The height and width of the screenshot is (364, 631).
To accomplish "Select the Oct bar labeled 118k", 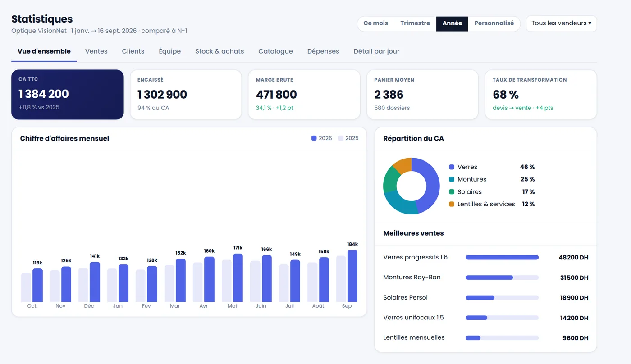I will pyautogui.click(x=37, y=285).
